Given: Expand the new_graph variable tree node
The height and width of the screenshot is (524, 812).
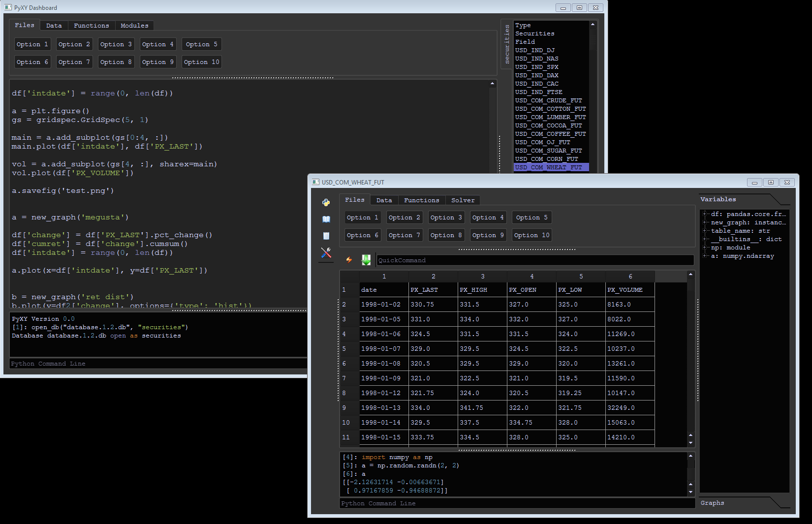Looking at the screenshot, I should coord(705,222).
